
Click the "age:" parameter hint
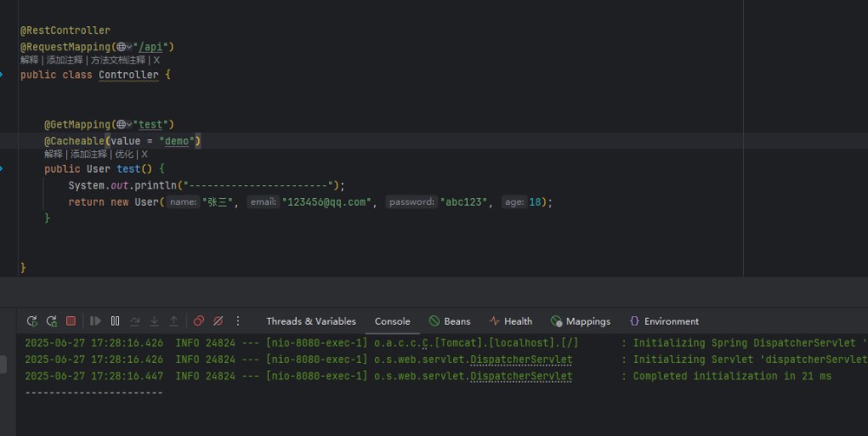514,202
